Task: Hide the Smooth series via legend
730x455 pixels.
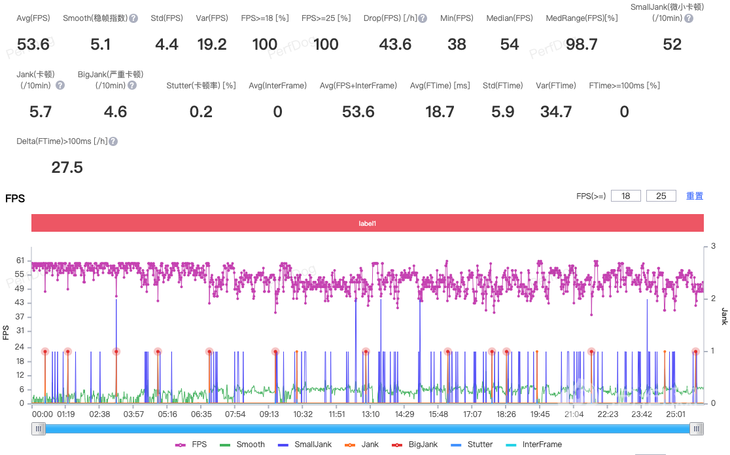Action: pyautogui.click(x=243, y=444)
